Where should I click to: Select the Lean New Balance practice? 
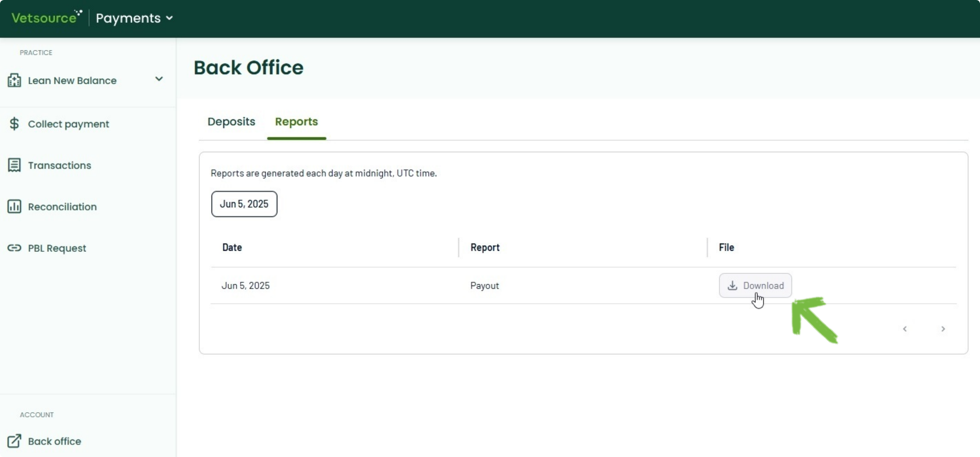click(x=72, y=81)
